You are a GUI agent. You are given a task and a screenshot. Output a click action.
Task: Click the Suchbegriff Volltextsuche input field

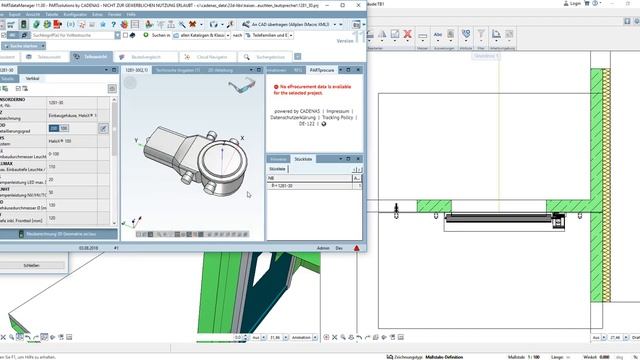click(x=73, y=36)
